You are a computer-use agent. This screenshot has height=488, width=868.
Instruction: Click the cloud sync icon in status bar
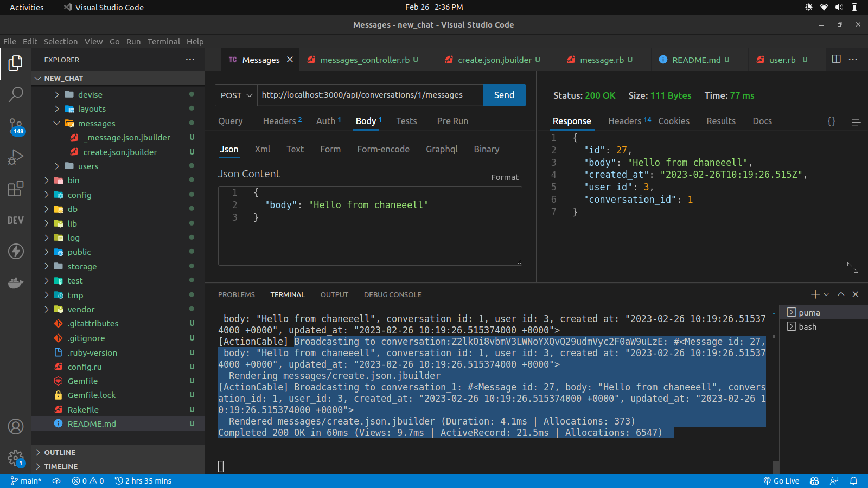(x=56, y=481)
